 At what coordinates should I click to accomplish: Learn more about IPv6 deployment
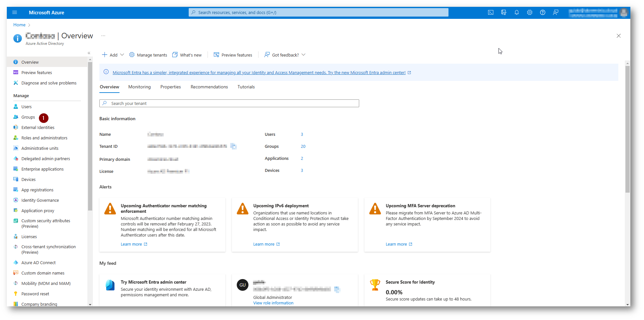pos(266,244)
